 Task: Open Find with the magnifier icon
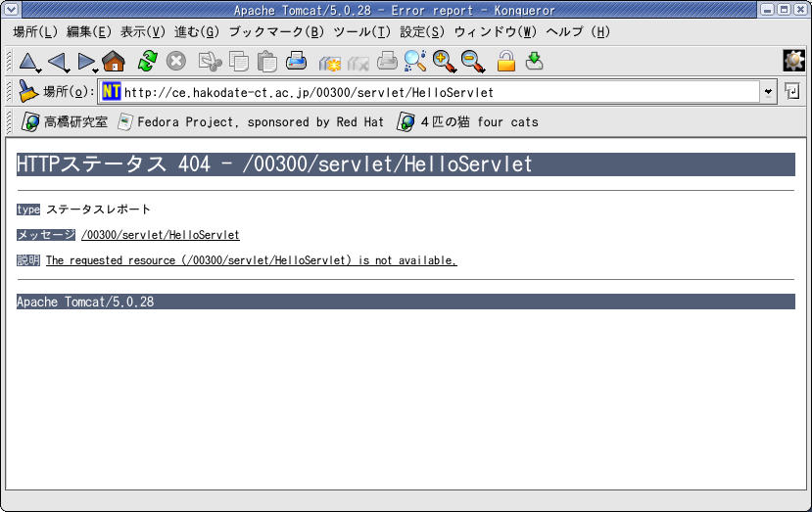click(x=414, y=61)
